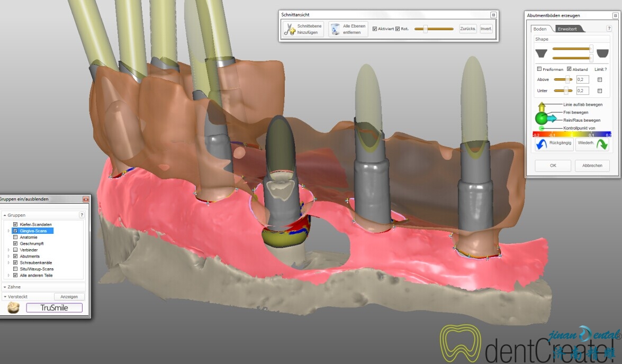The height and width of the screenshot is (364, 622).
Task: Open help for the Gruppen section
Action: 82,215
